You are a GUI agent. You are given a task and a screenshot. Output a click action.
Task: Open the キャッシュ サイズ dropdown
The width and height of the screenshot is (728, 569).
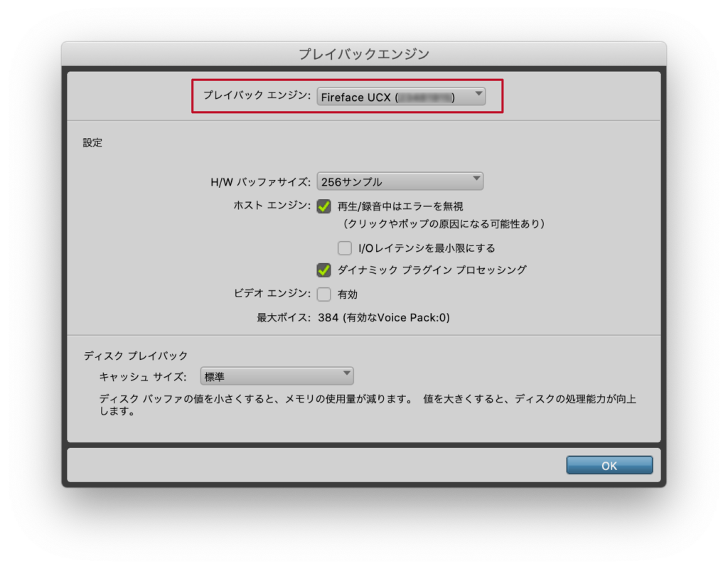[x=277, y=376]
